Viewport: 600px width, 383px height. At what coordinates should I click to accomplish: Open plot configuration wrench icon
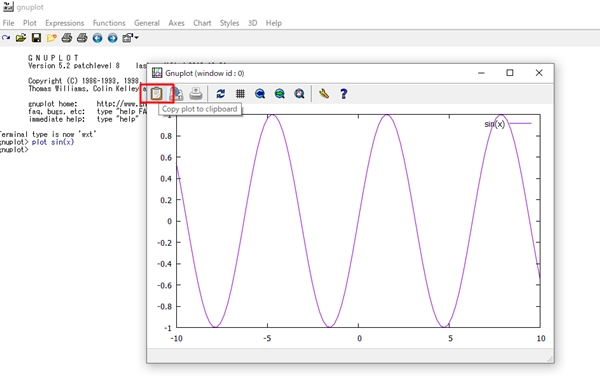(324, 94)
